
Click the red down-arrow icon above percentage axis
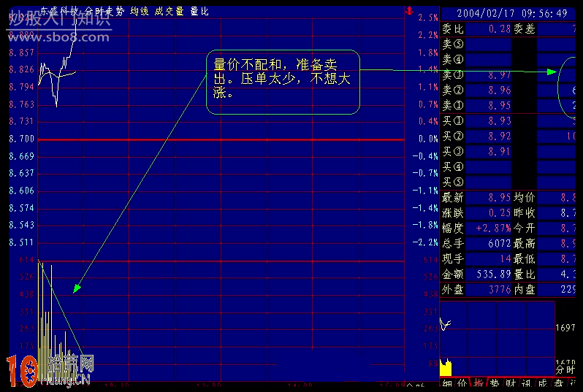[410, 11]
